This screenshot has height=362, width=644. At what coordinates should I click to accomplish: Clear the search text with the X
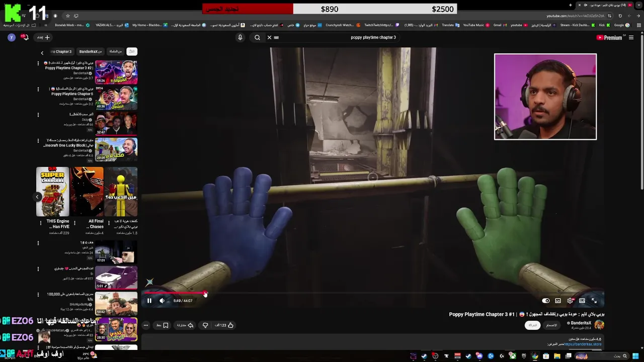click(269, 37)
